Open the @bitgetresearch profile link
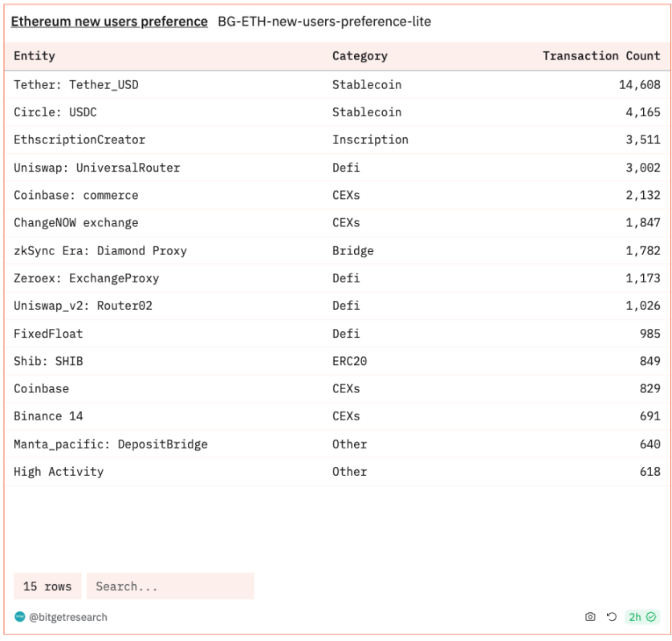 coord(67,617)
